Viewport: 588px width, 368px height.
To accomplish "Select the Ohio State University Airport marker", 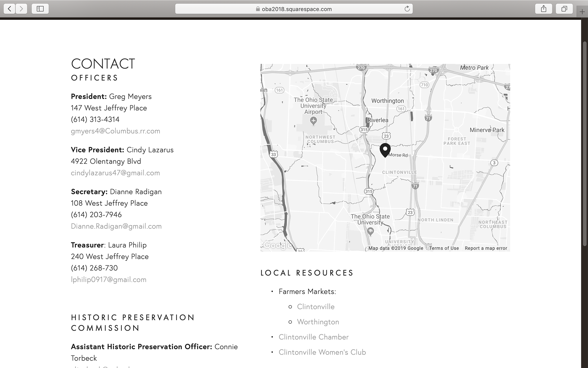I will 313,121.
